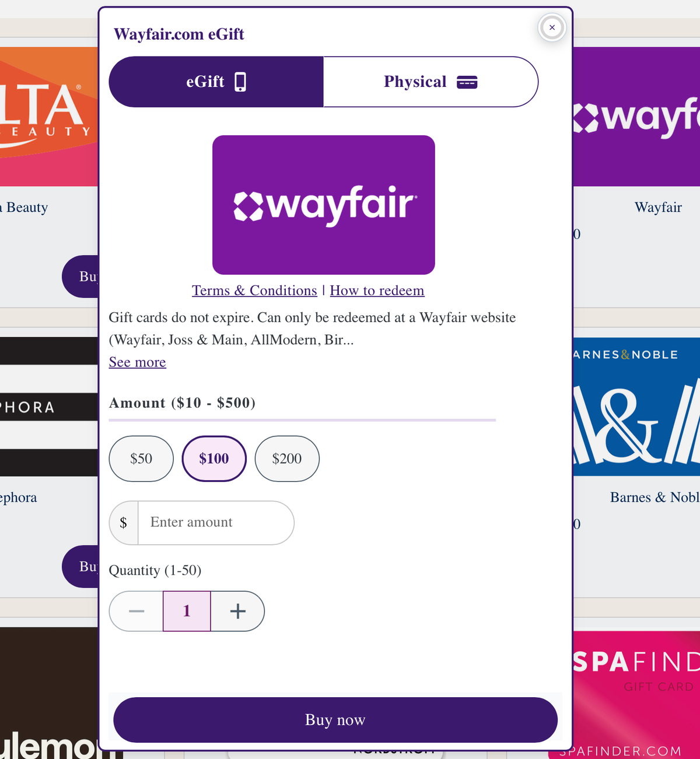Select the eGift phone icon tab
This screenshot has height=759, width=700.
point(216,82)
